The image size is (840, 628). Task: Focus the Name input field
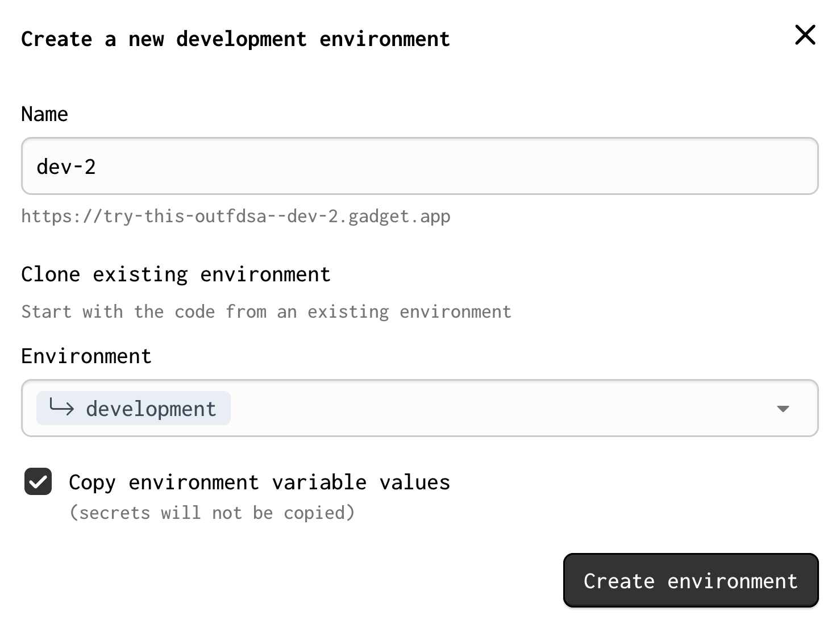tap(419, 166)
